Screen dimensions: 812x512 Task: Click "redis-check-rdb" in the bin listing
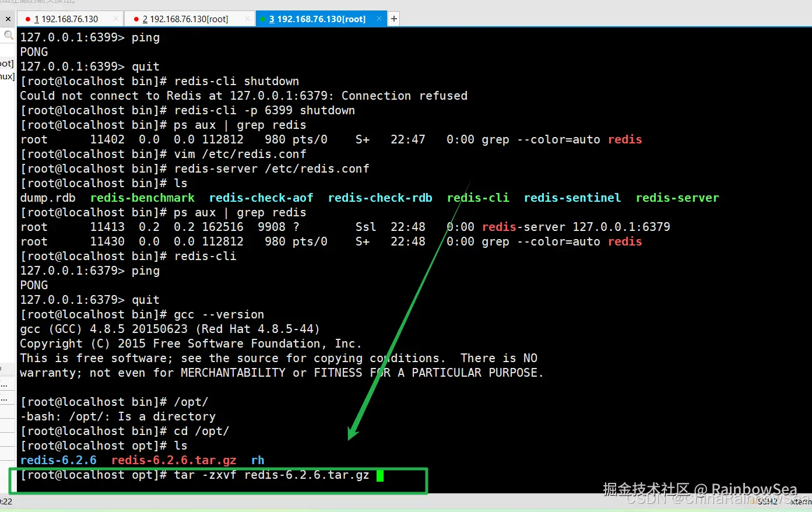pyautogui.click(x=380, y=198)
